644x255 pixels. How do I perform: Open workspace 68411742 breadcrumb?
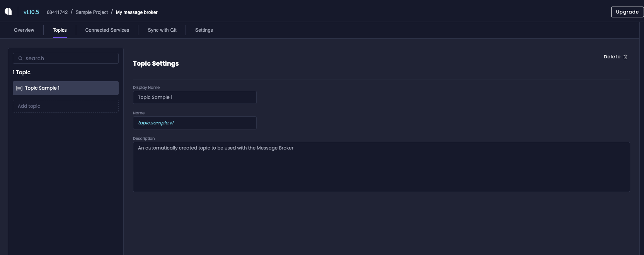(57, 12)
